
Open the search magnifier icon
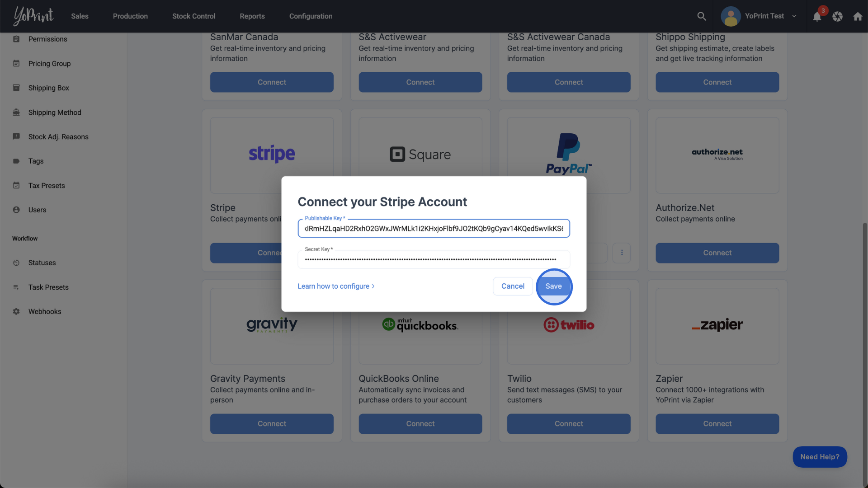[x=702, y=16]
